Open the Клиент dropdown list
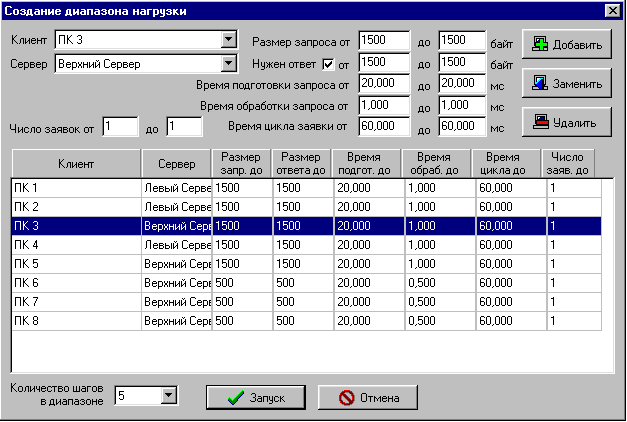 [x=228, y=40]
